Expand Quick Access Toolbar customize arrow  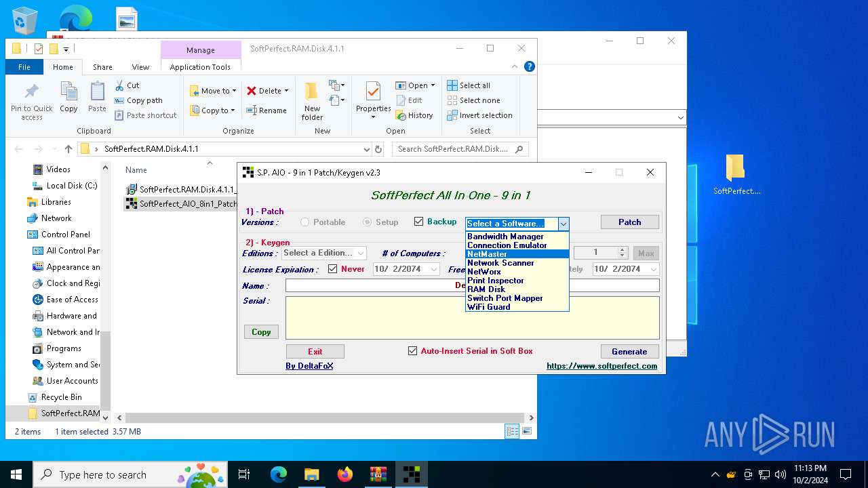pyautogui.click(x=66, y=49)
